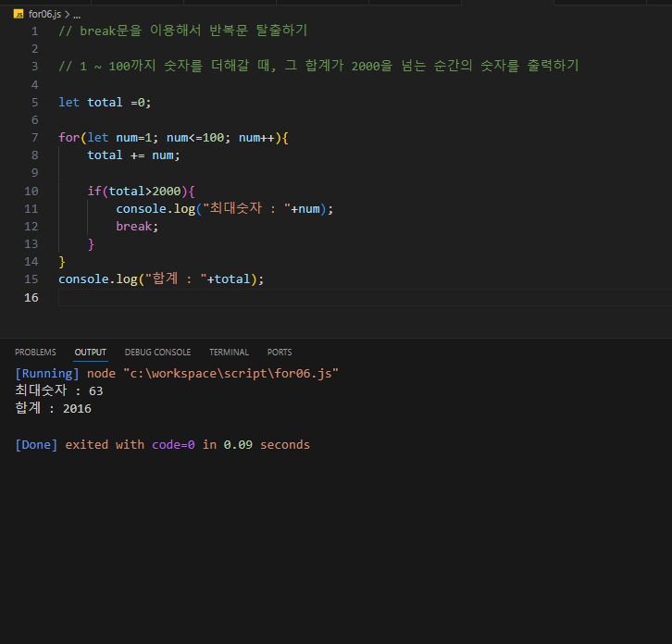This screenshot has height=644, width=672.
Task: Click the 'total += num;' line
Action: pyautogui.click(x=133, y=155)
